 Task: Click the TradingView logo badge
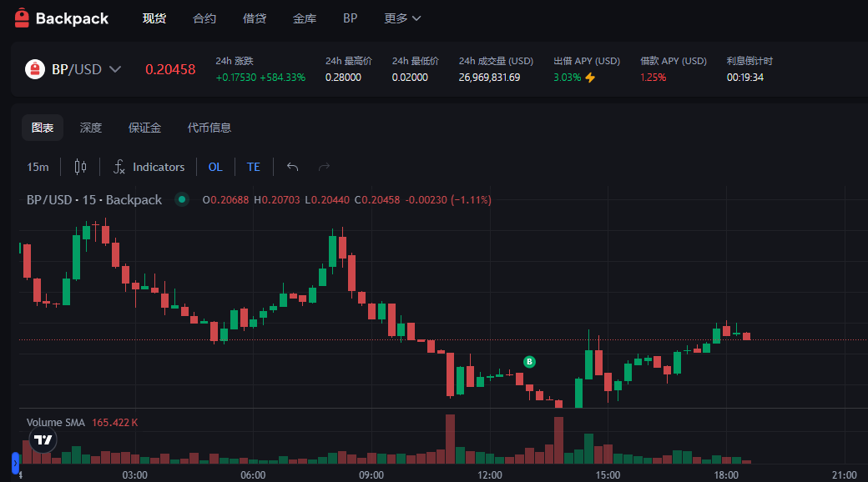pos(43,440)
